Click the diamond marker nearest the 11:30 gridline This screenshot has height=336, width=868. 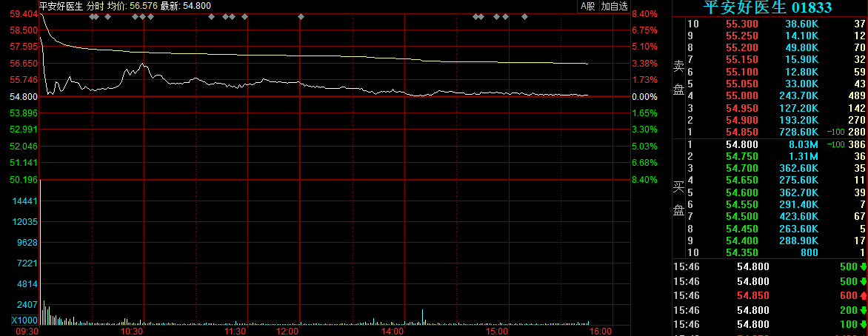[244, 16]
